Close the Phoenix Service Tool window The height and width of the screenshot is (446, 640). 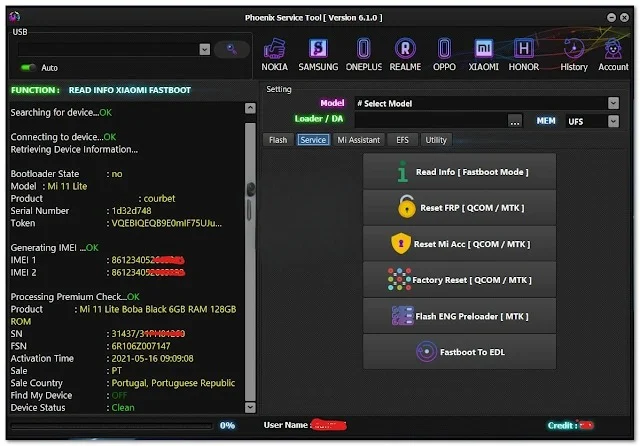(624, 17)
